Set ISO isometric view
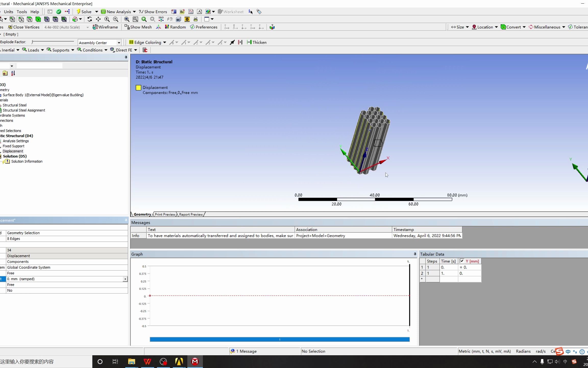The height and width of the screenshot is (368, 588). [161, 19]
